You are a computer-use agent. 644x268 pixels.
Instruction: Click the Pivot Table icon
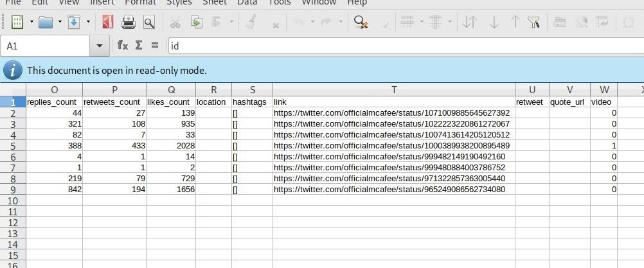[602, 22]
